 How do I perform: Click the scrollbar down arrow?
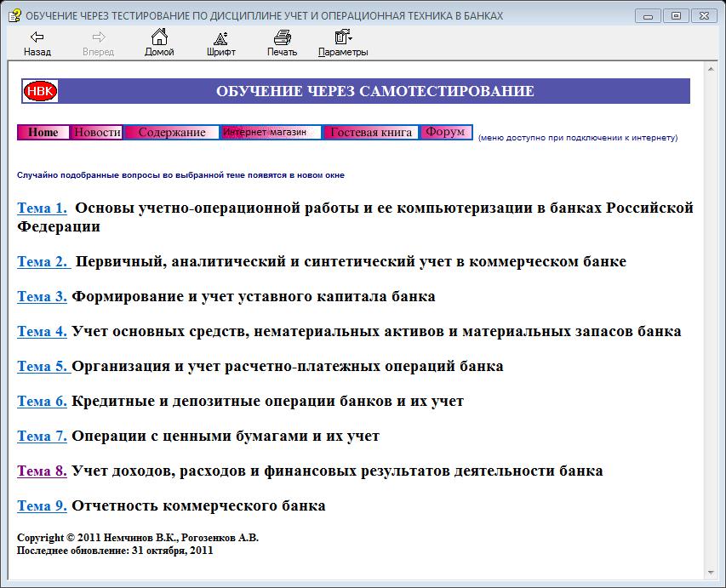pyautogui.click(x=711, y=574)
